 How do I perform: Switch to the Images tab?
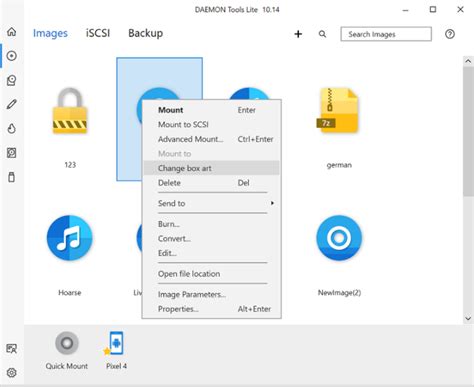pos(50,33)
